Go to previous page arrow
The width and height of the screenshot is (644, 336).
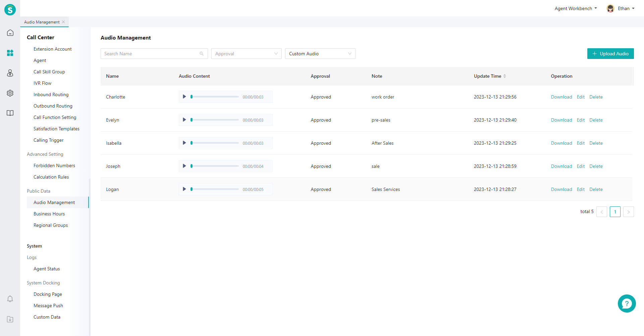click(602, 212)
